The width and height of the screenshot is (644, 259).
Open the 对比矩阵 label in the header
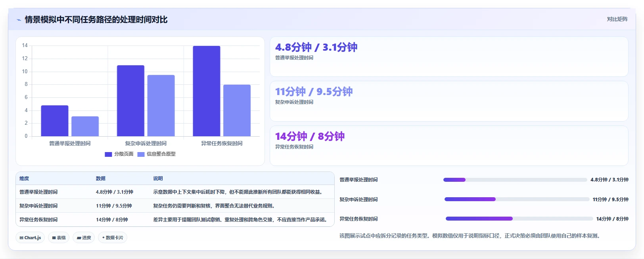[x=617, y=19]
